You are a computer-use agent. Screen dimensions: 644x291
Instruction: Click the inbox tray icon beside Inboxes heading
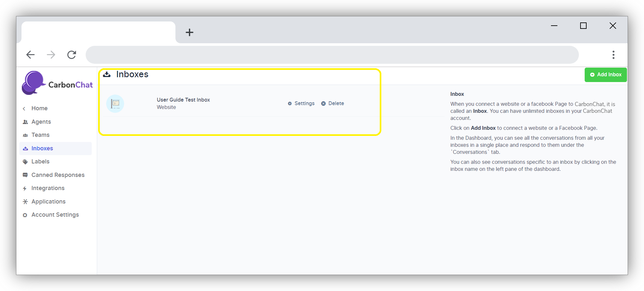click(x=107, y=74)
